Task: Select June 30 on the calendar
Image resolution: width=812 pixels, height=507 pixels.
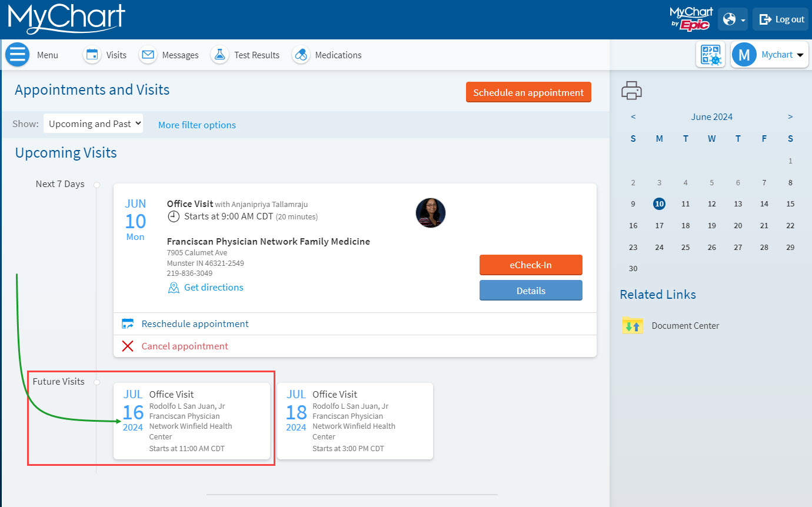Action: click(633, 268)
